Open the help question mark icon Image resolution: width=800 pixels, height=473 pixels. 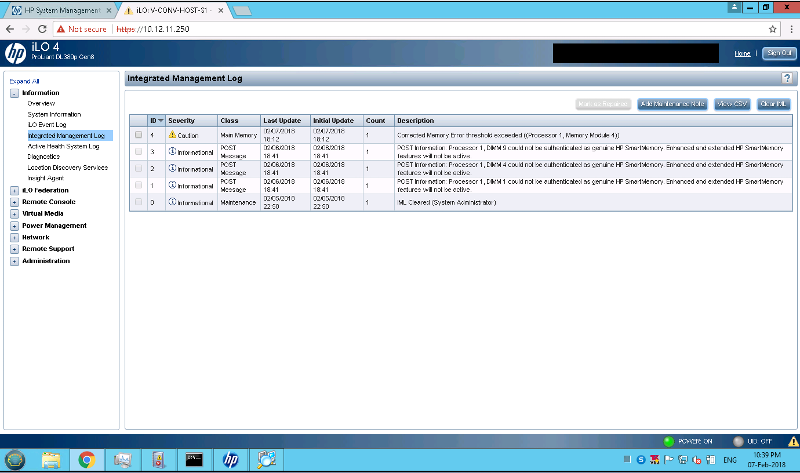point(787,78)
